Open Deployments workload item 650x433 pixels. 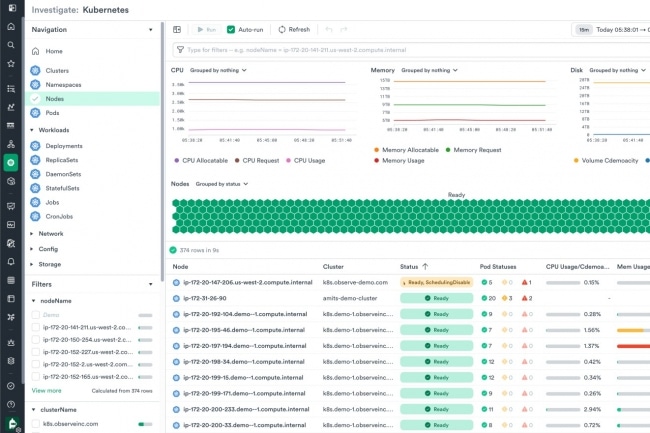click(64, 146)
